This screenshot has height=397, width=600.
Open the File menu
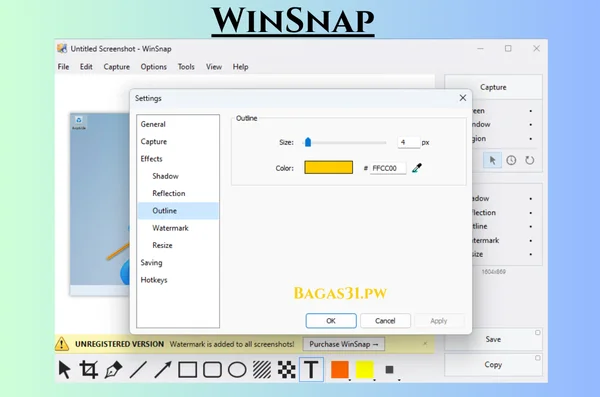[x=64, y=67]
